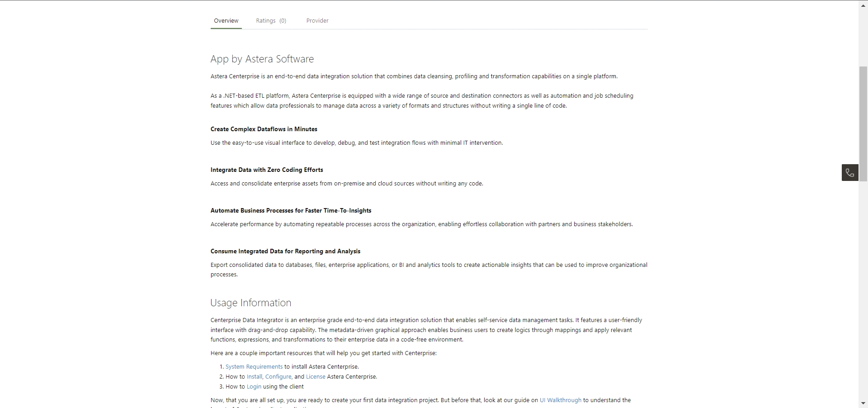Open the System Requirements link

pos(254,367)
